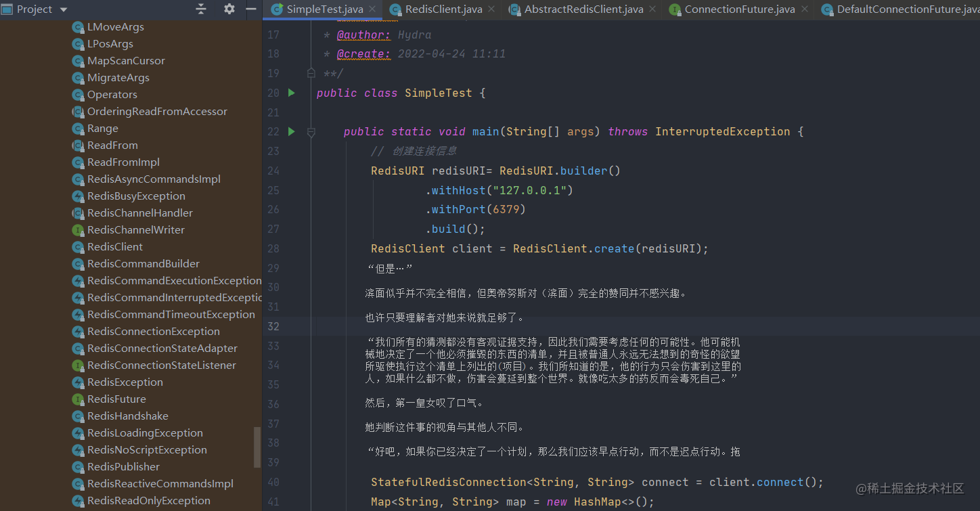Open OrderingReadFromAccessor class
The image size is (980, 511).
157,112
